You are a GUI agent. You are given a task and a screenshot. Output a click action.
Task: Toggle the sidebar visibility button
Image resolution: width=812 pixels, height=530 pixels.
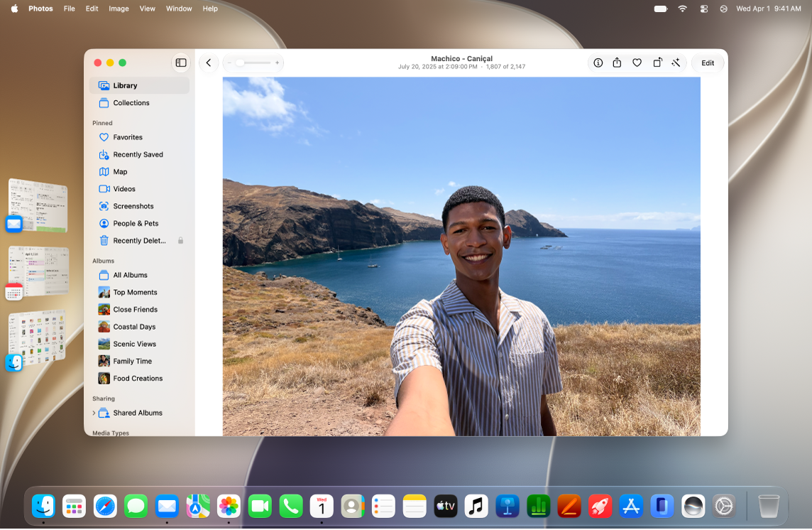pos(181,63)
